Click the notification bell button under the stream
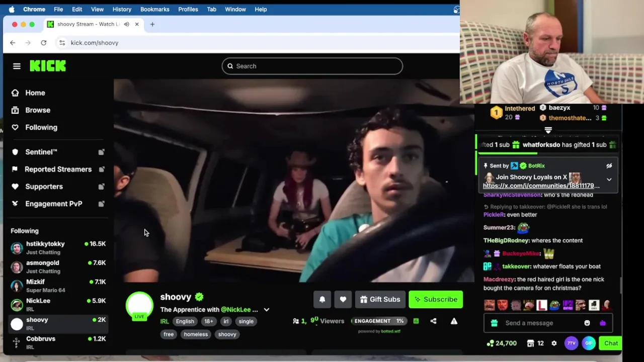Screen dimensions: 644x362 [322, 299]
